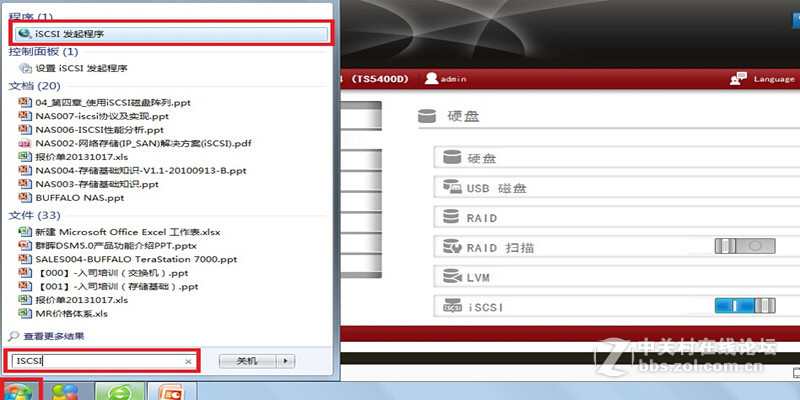Image resolution: width=800 pixels, height=400 pixels.
Task: Click the magnifier icon beside 查看更多结果
Action: point(14,336)
